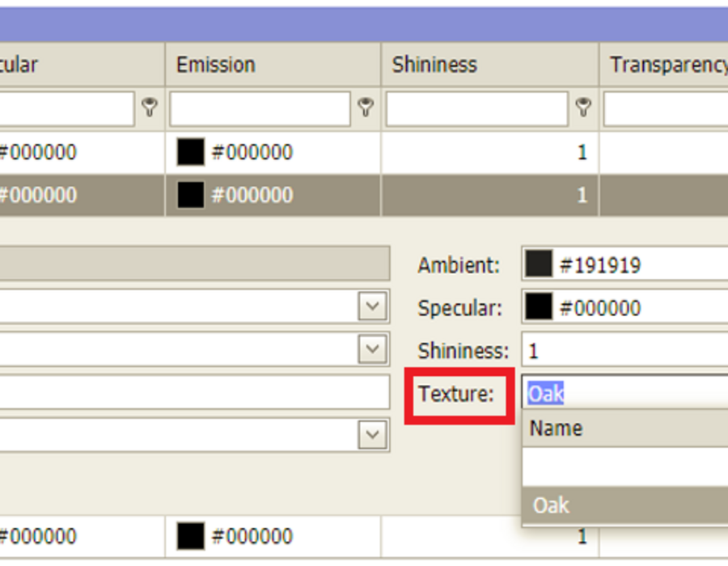728x566 pixels.
Task: Click the Specular: label in the form
Action: click(460, 308)
